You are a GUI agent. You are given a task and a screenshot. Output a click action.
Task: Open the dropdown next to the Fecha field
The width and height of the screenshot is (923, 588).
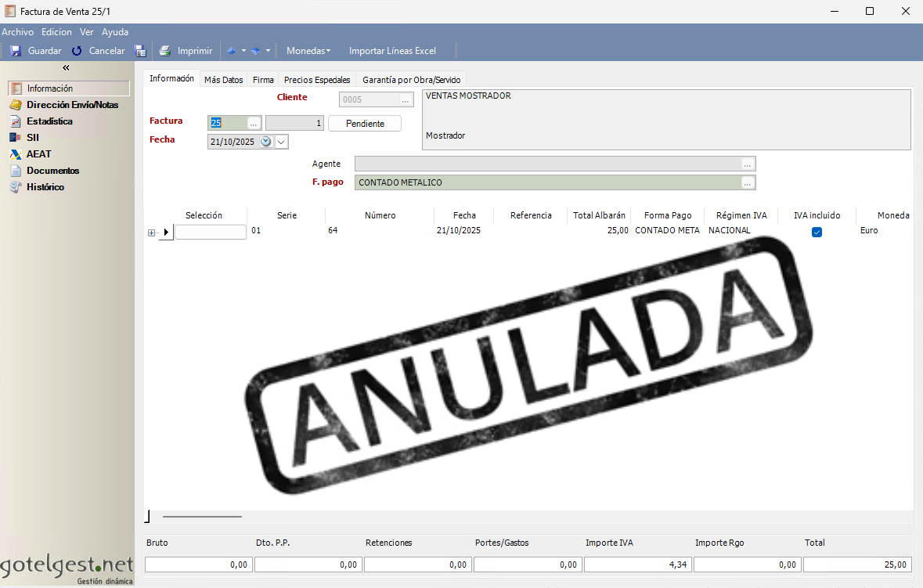(281, 142)
